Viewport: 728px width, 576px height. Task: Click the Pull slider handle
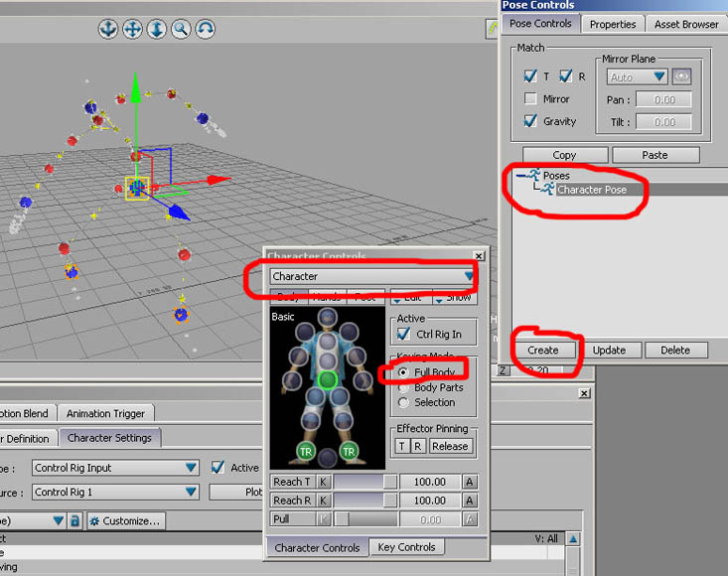pos(342,519)
